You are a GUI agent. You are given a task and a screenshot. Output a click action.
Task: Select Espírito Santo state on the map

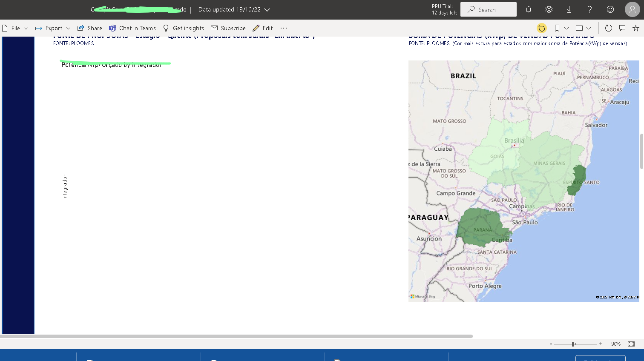click(578, 180)
